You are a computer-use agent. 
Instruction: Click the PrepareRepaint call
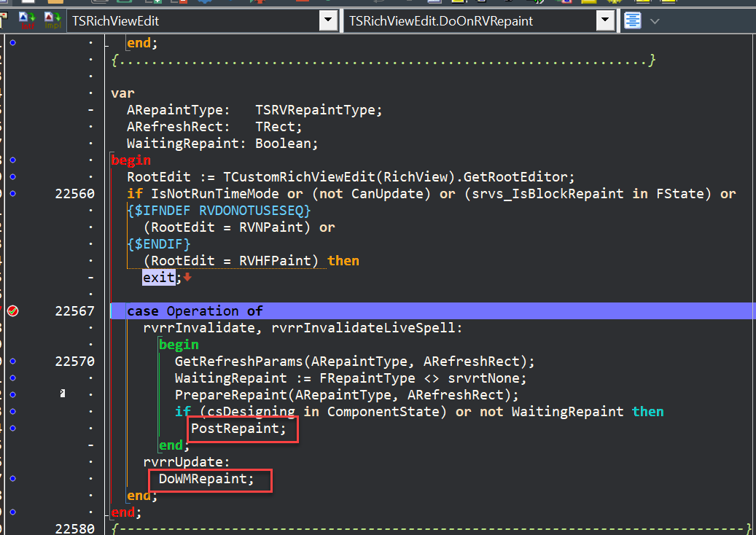231,395
